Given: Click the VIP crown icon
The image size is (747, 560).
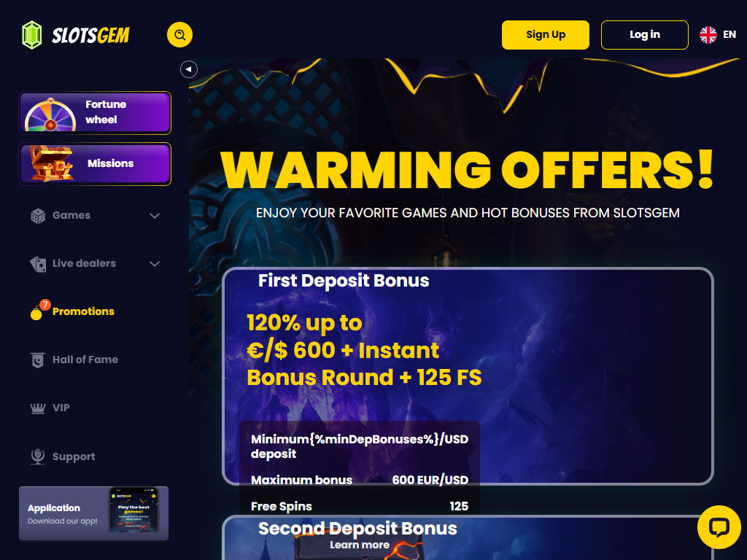Looking at the screenshot, I should 38,408.
